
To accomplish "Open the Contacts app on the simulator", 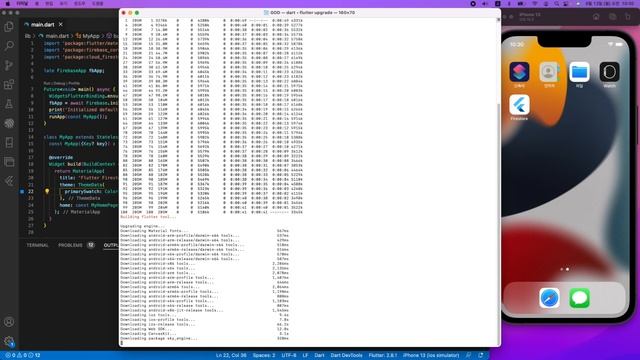I will [549, 72].
